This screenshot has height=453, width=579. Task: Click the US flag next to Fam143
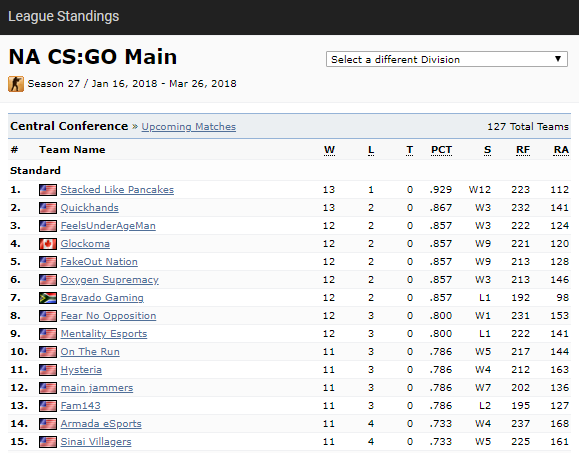pos(48,406)
